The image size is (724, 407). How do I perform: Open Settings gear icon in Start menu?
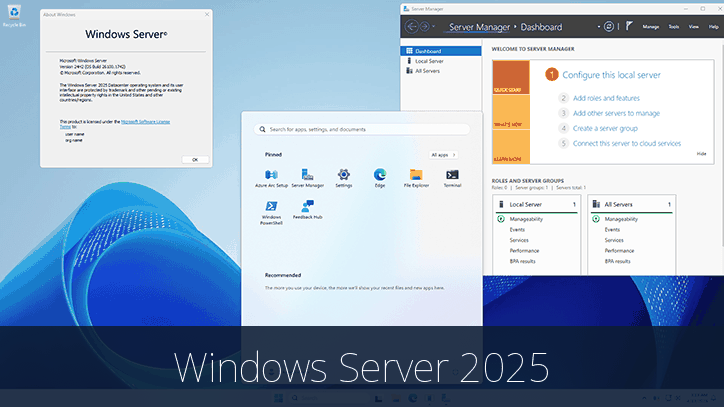[344, 178]
